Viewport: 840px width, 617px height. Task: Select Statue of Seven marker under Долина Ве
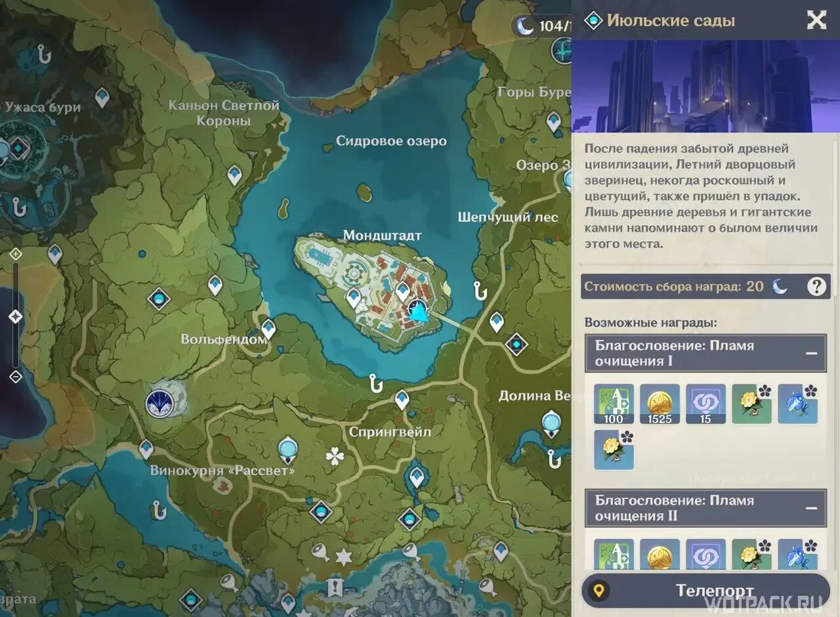(551, 423)
